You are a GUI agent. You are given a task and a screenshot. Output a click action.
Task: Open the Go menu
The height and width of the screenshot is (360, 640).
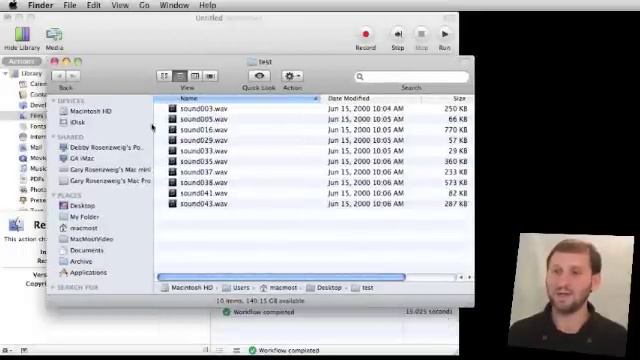coord(144,5)
